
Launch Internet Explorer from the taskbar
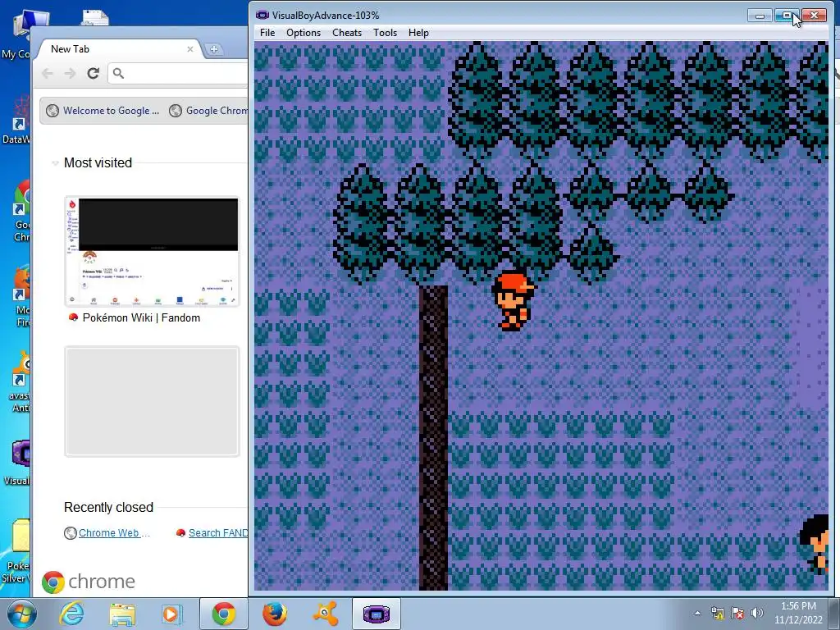coord(71,614)
